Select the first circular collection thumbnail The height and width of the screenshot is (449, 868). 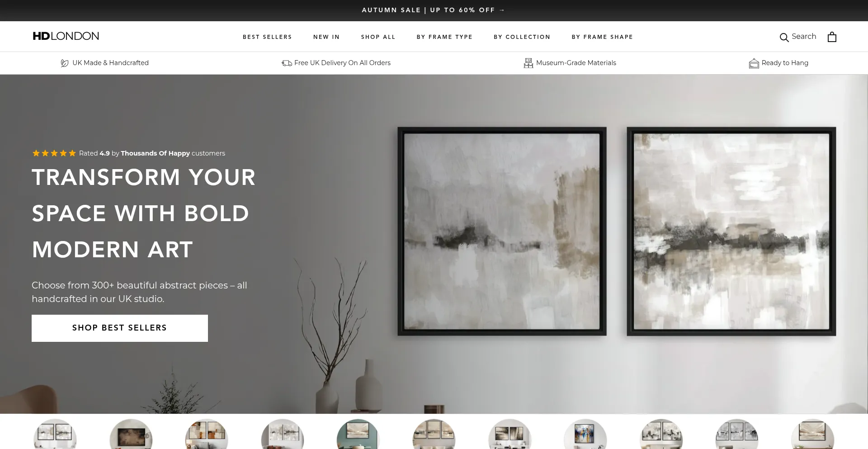pyautogui.click(x=55, y=434)
